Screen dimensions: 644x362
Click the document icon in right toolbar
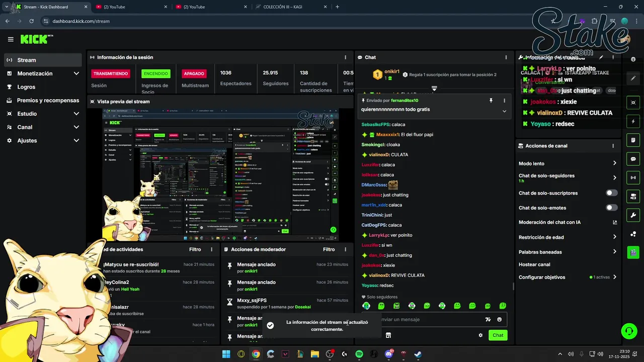tap(633, 140)
